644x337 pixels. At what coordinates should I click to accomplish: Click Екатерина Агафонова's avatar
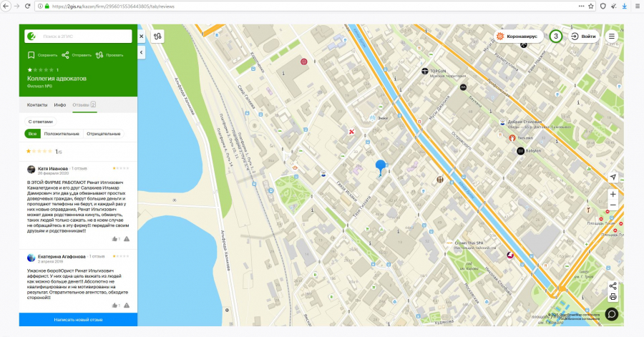[31, 258]
